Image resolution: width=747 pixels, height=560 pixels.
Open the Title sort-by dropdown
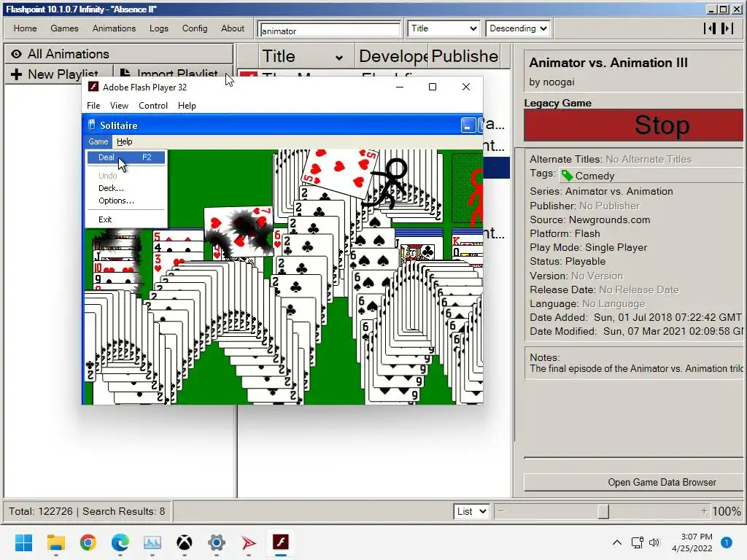[444, 28]
